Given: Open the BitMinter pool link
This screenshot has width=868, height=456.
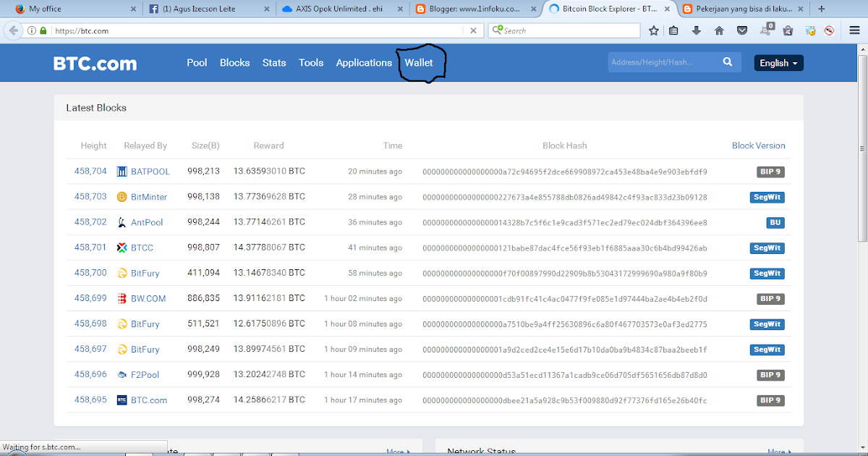Looking at the screenshot, I should click(x=149, y=197).
